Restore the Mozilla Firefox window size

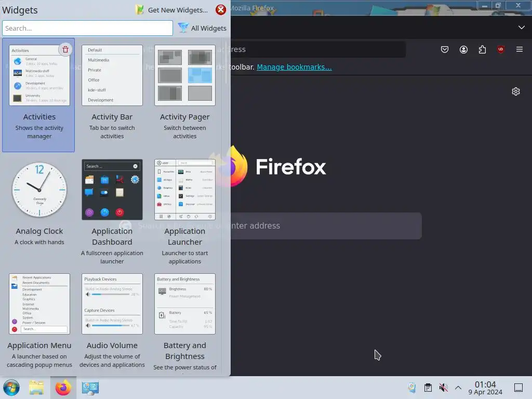pos(498,5)
